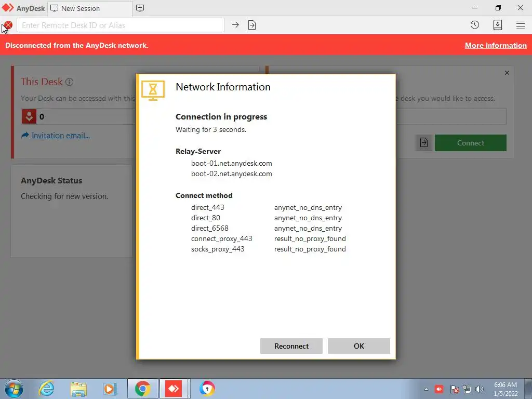Open the More information link
The height and width of the screenshot is (399, 532).
[x=496, y=46]
